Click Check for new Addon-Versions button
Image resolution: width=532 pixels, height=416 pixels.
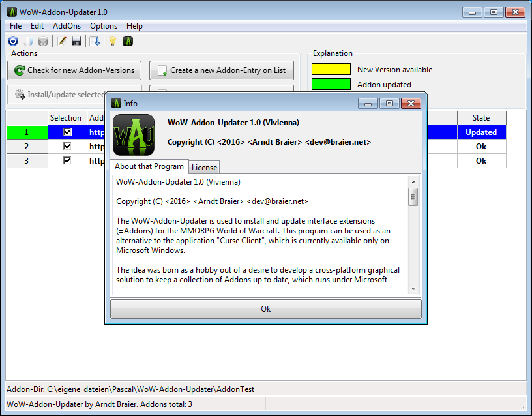click(74, 70)
